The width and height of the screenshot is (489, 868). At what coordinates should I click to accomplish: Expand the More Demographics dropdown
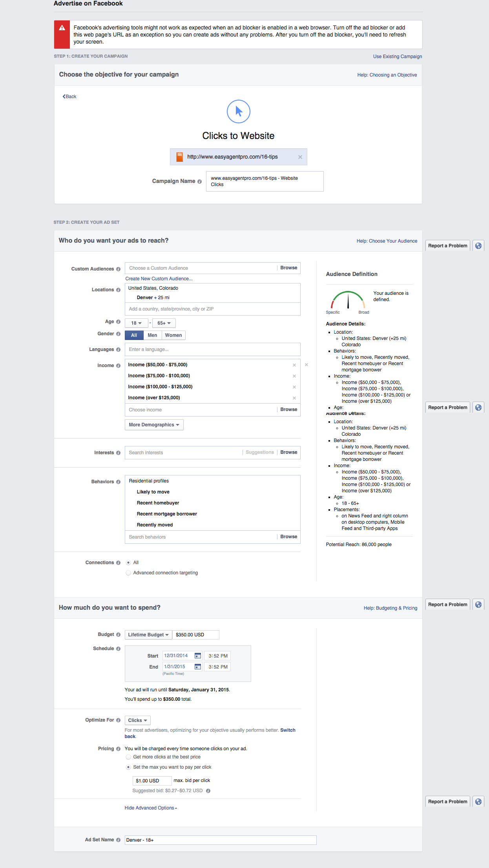154,425
